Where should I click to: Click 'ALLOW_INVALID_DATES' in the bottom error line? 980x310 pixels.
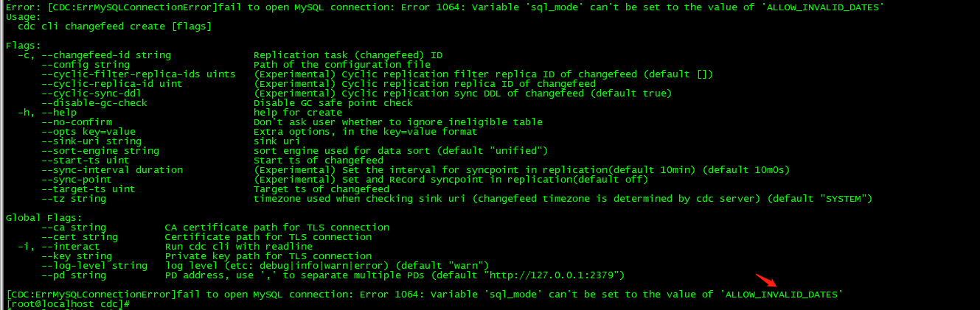782,294
